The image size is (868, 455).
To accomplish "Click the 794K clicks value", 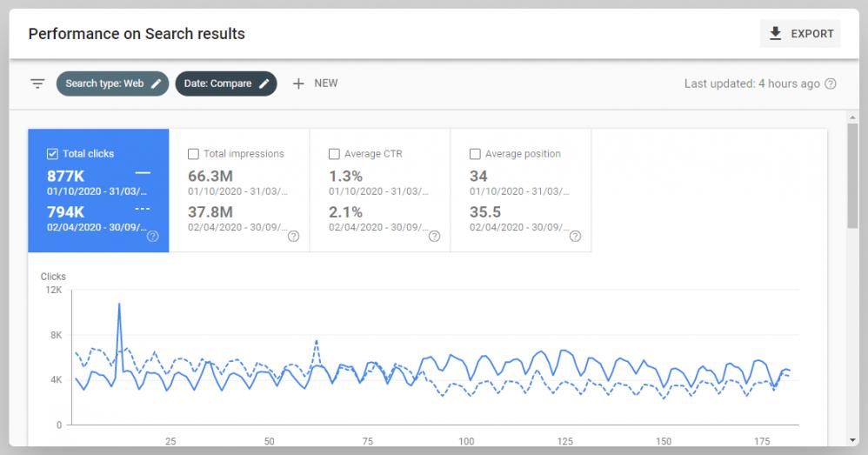I will 65,212.
